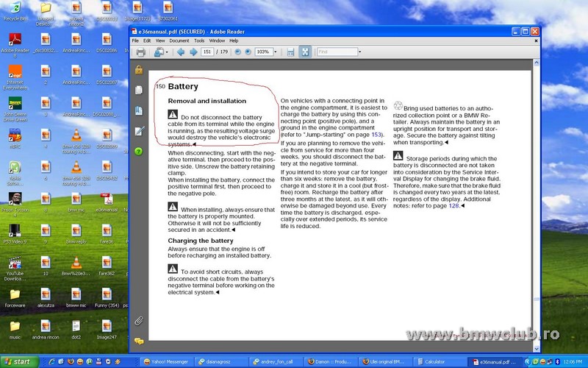
Task: Click the Windows start button
Action: click(19, 362)
